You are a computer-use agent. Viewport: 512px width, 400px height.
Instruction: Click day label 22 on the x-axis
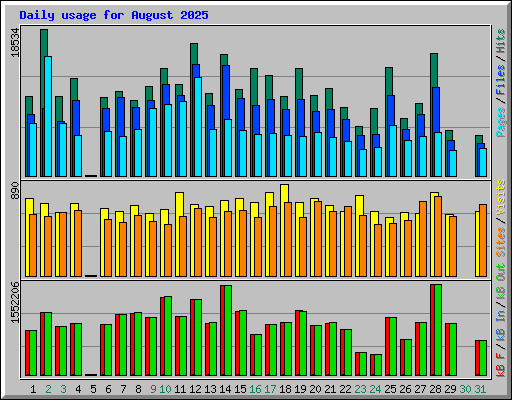click(x=345, y=389)
